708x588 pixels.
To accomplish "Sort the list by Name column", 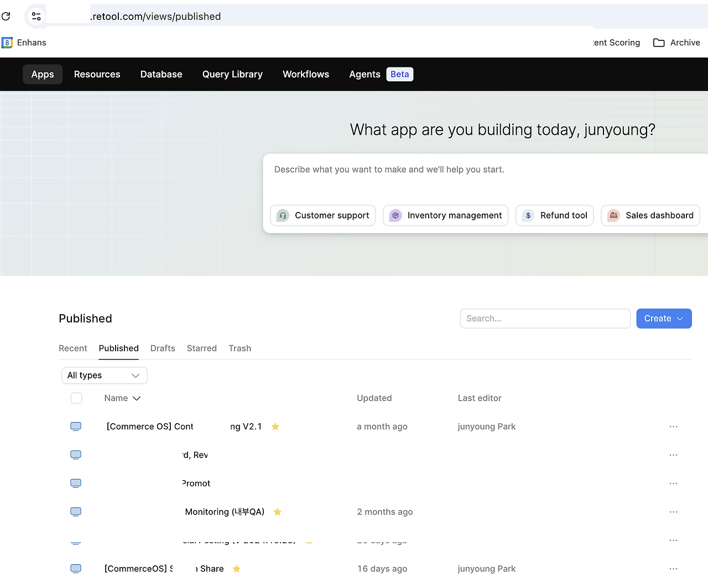I will click(122, 398).
